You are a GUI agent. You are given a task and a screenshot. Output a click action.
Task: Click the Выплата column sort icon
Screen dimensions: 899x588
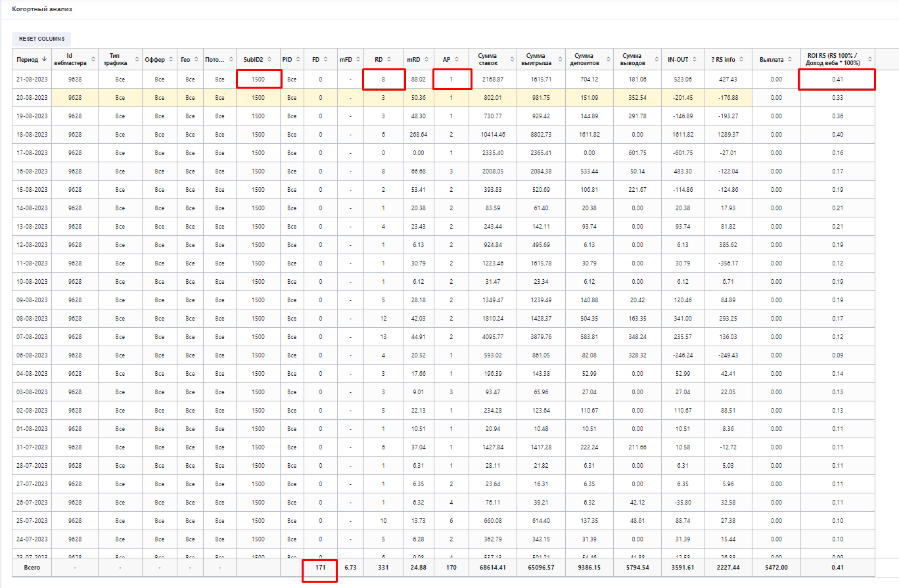(790, 59)
